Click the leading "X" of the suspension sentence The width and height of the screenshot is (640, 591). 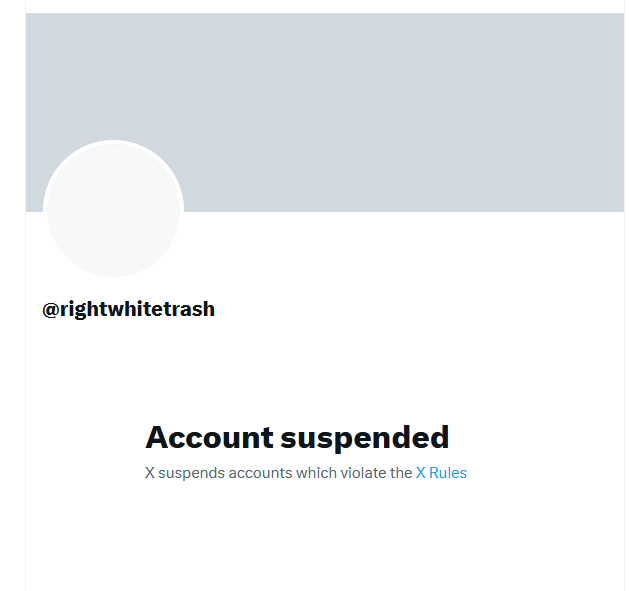[x=150, y=473]
